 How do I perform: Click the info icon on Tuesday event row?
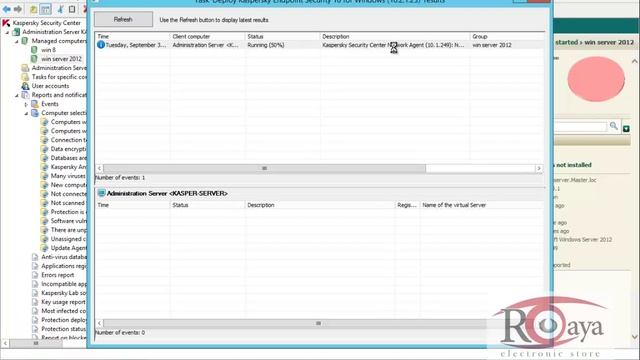coord(101,45)
